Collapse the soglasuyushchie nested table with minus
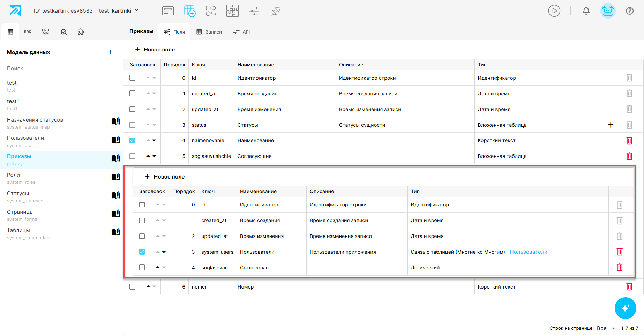 click(x=611, y=156)
